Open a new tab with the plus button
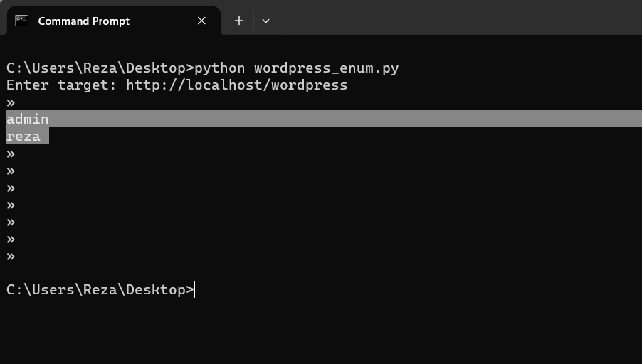Image resolution: width=642 pixels, height=364 pixels. click(x=239, y=21)
